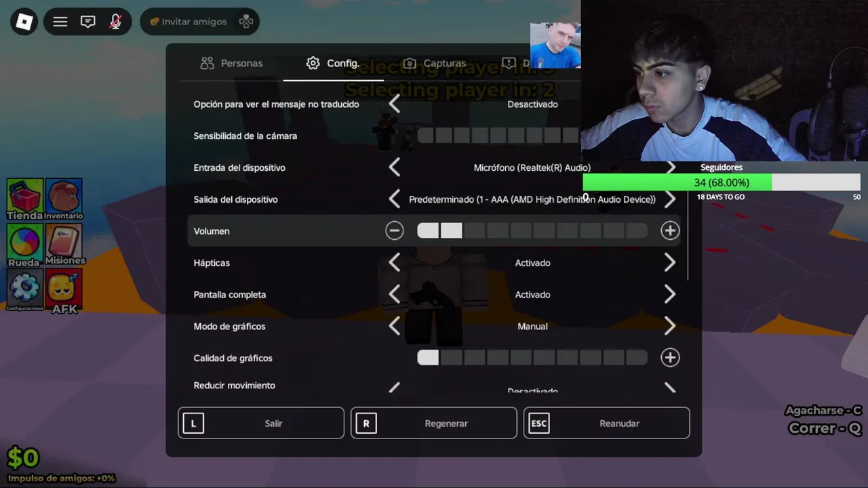Click left arrow for Hápticas
The height and width of the screenshot is (488, 868).
tap(395, 262)
